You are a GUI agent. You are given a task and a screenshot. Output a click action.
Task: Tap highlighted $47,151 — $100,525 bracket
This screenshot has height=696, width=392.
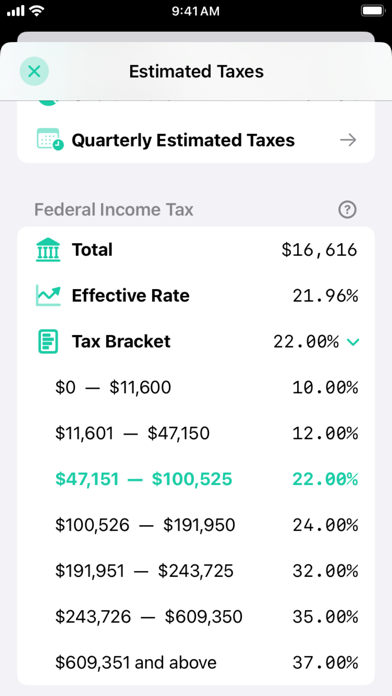coord(196,479)
